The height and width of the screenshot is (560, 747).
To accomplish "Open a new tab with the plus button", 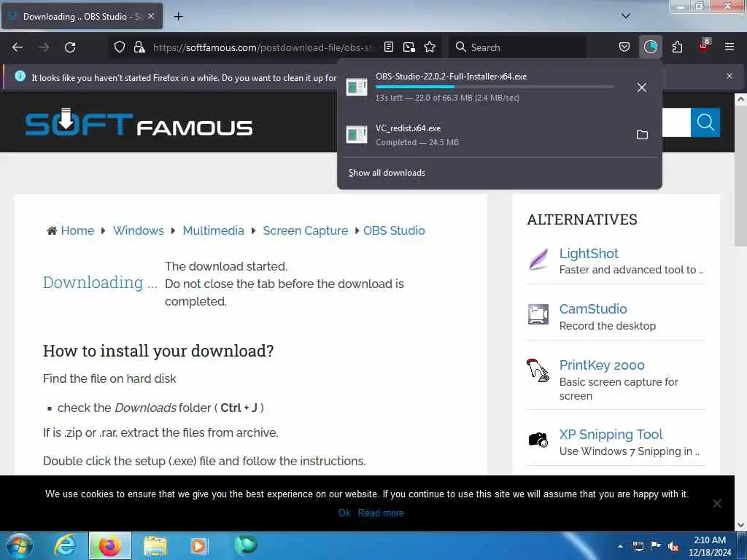I will click(x=178, y=17).
